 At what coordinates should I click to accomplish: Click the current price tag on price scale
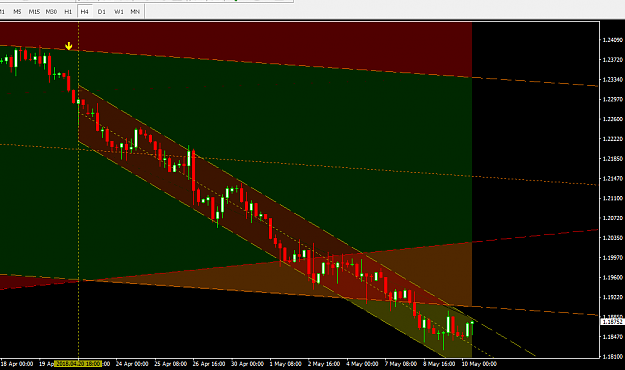[612, 322]
